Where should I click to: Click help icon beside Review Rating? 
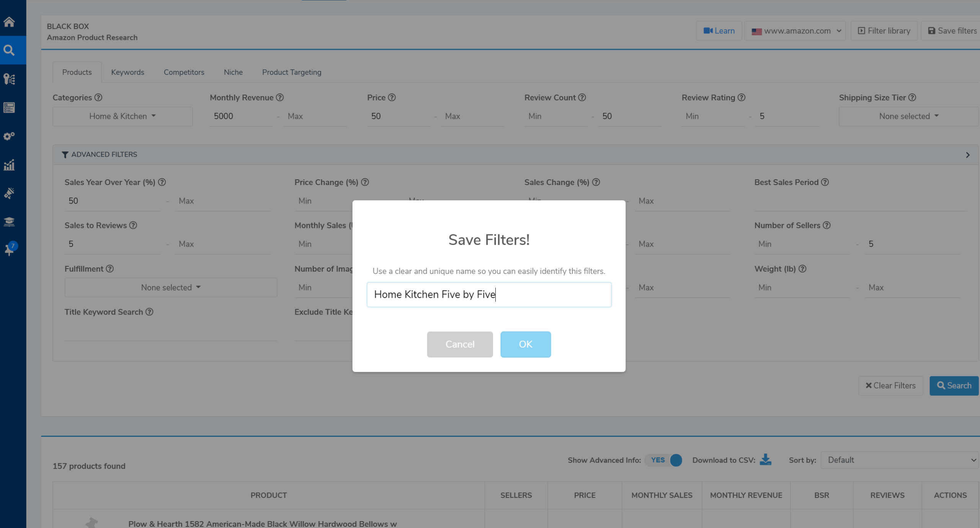(x=742, y=97)
